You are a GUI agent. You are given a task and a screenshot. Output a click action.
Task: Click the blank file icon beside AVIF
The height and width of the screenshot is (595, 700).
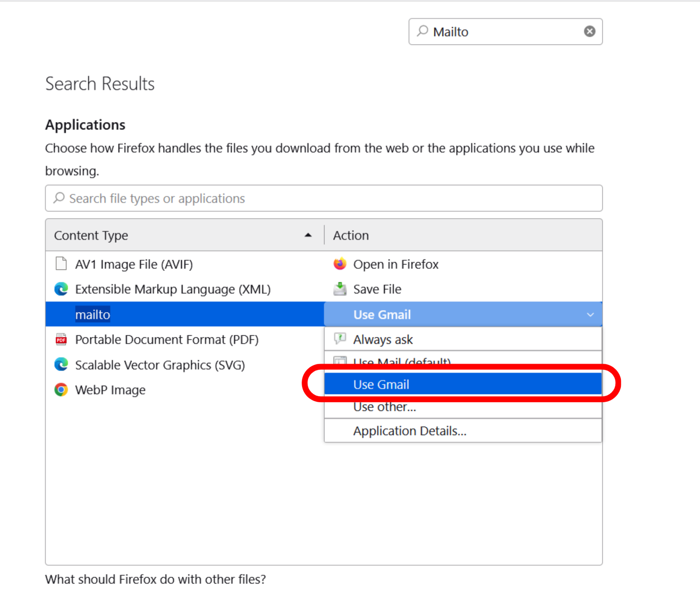pos(61,263)
